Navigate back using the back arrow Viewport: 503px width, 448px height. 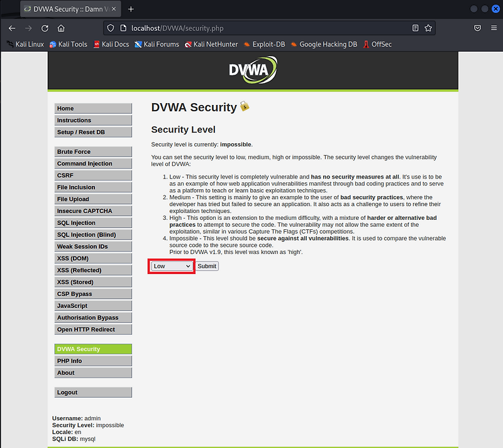(x=11, y=28)
